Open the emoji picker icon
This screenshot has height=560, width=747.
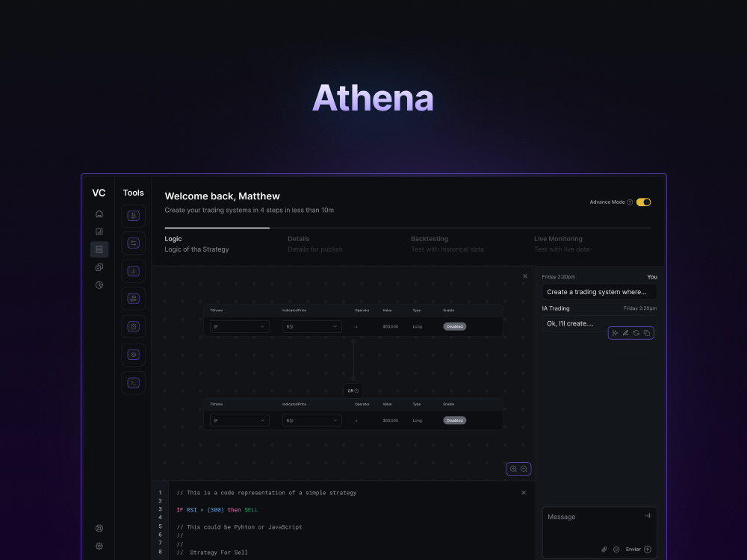[616, 550]
